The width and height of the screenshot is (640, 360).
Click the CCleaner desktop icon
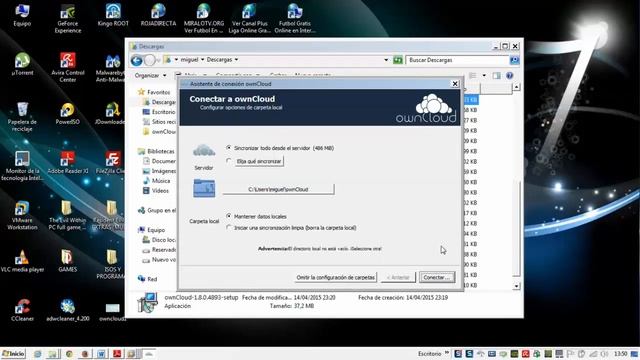[22, 311]
